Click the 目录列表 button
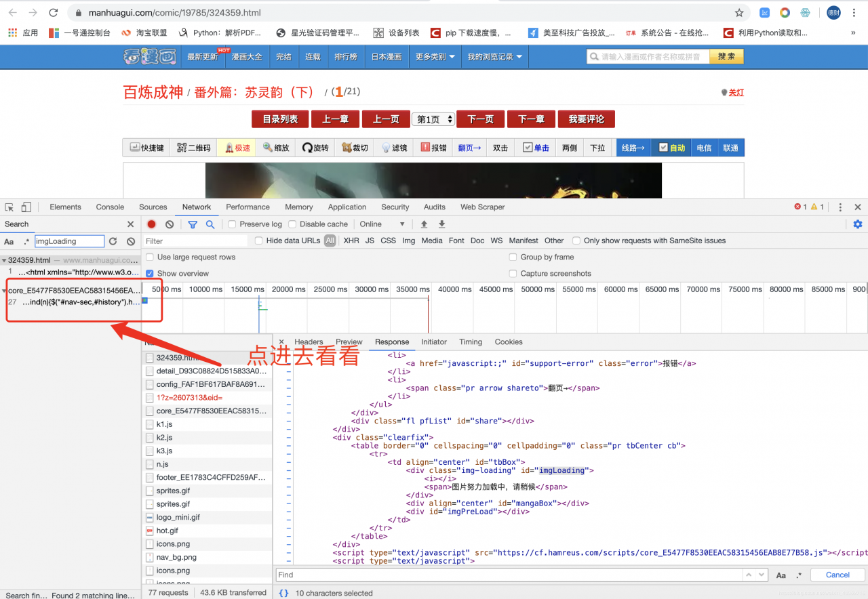Image resolution: width=868 pixels, height=599 pixels. (x=280, y=119)
